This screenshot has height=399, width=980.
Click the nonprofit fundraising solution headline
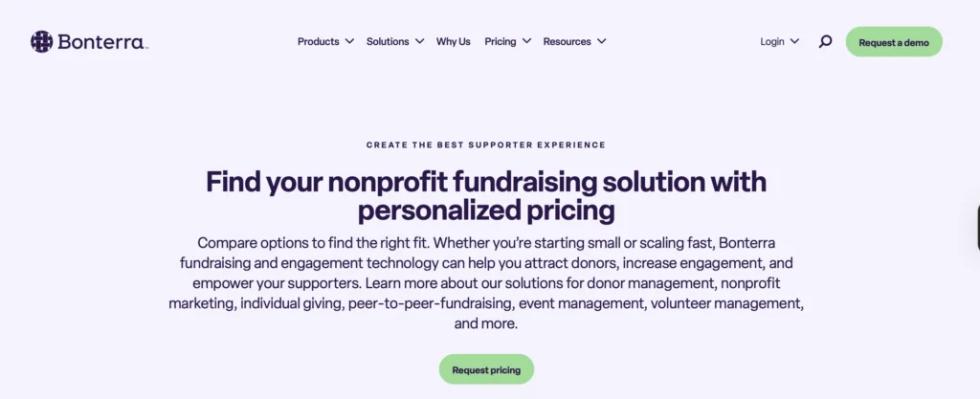tap(486, 194)
